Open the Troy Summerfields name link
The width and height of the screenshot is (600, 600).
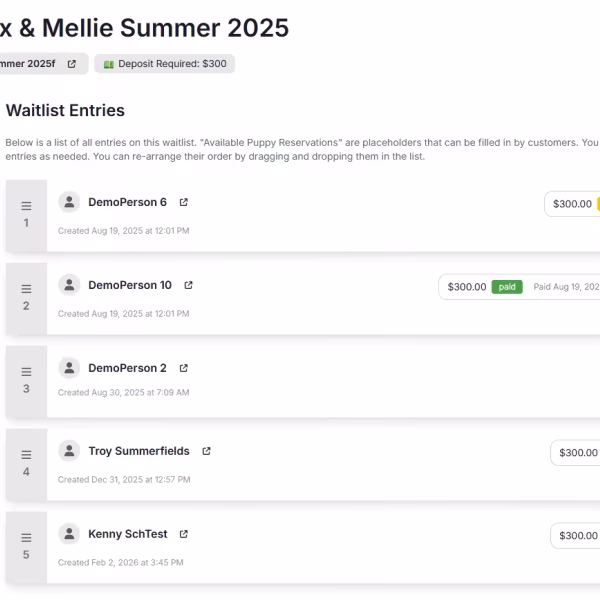(x=139, y=451)
